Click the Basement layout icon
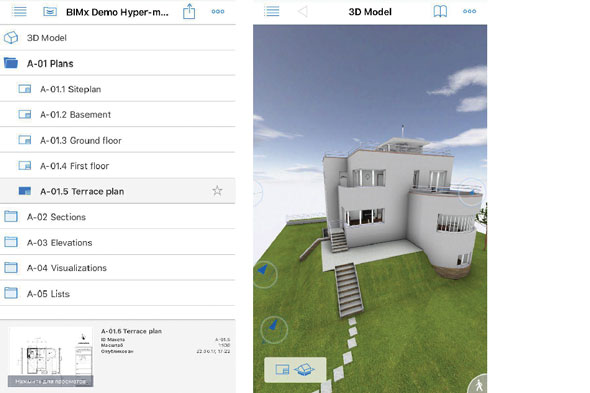The width and height of the screenshot is (590, 393). tap(25, 114)
